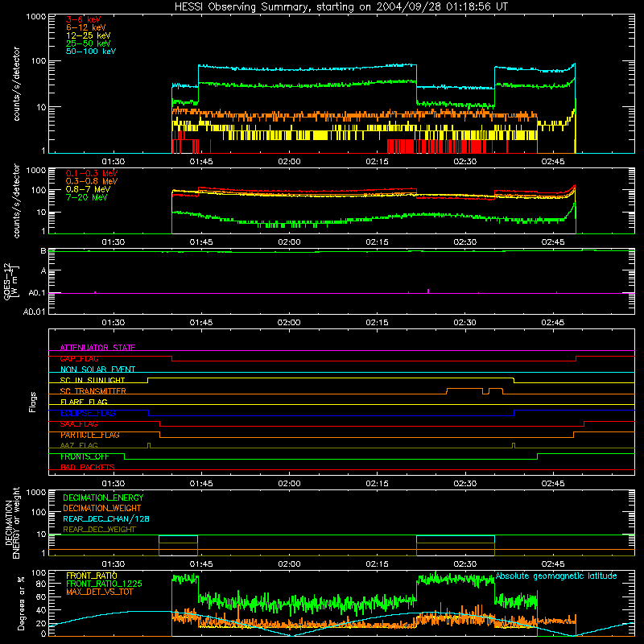644x644 pixels.
Task: Select the 25-50 keV legend label
Action: point(88,43)
